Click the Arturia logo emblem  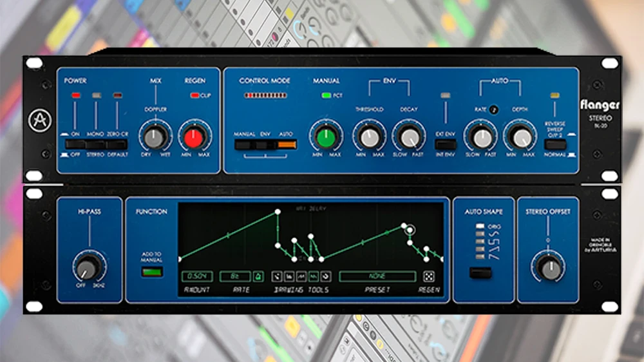point(39,119)
